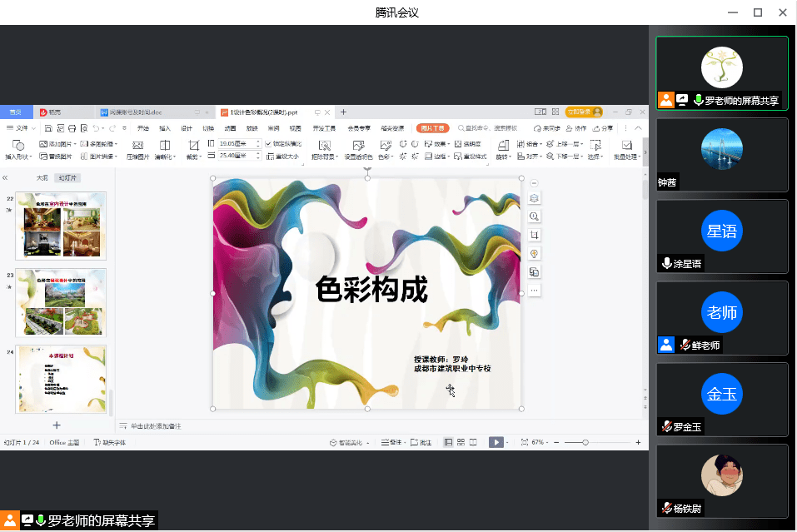This screenshot has width=797, height=532.
Task: Switch to slide sorter grid view icon
Action: 461,442
